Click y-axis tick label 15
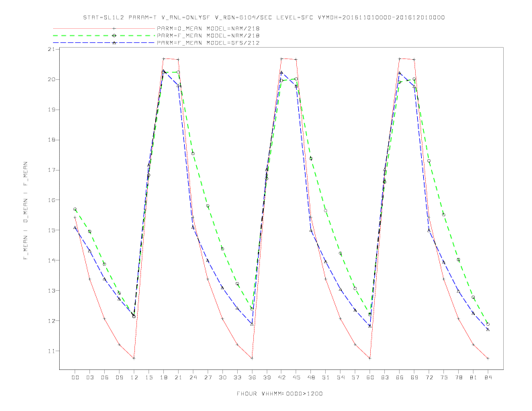Screen dimensions: 532x411 [x=52, y=230]
